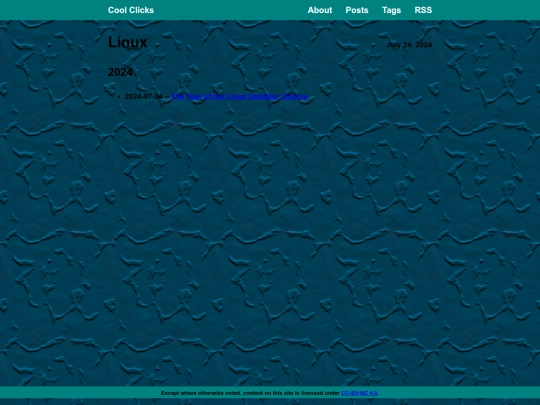Open the About page

click(320, 10)
